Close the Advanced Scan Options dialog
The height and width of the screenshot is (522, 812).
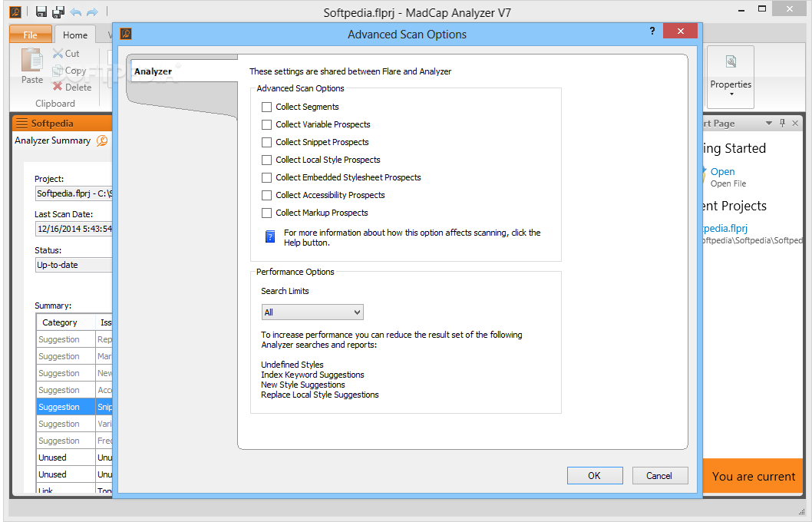point(680,31)
